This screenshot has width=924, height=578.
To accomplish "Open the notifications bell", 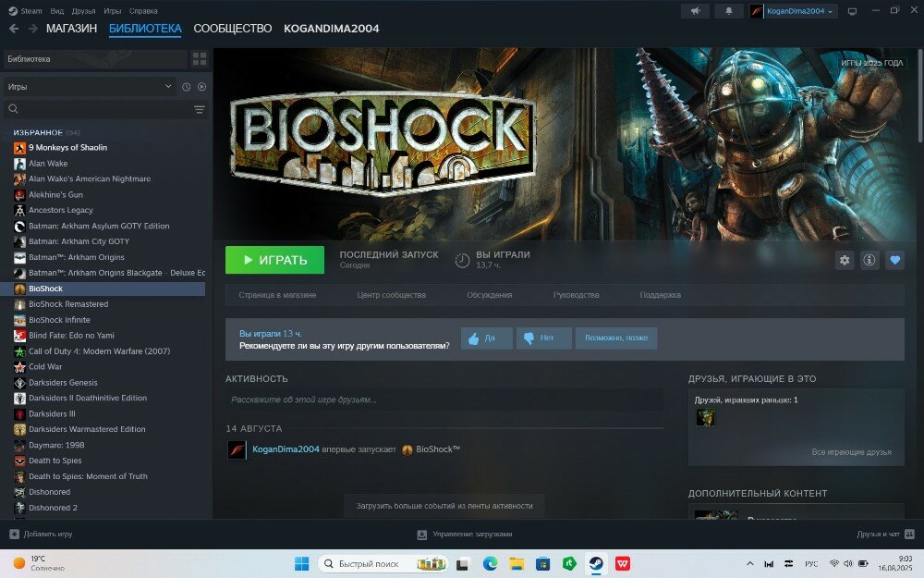I will (x=729, y=11).
